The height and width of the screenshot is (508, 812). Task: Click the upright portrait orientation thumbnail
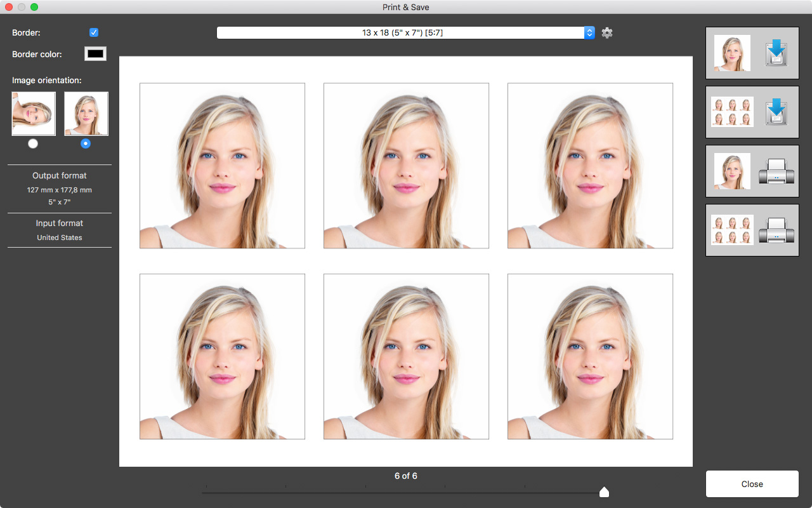coord(86,114)
